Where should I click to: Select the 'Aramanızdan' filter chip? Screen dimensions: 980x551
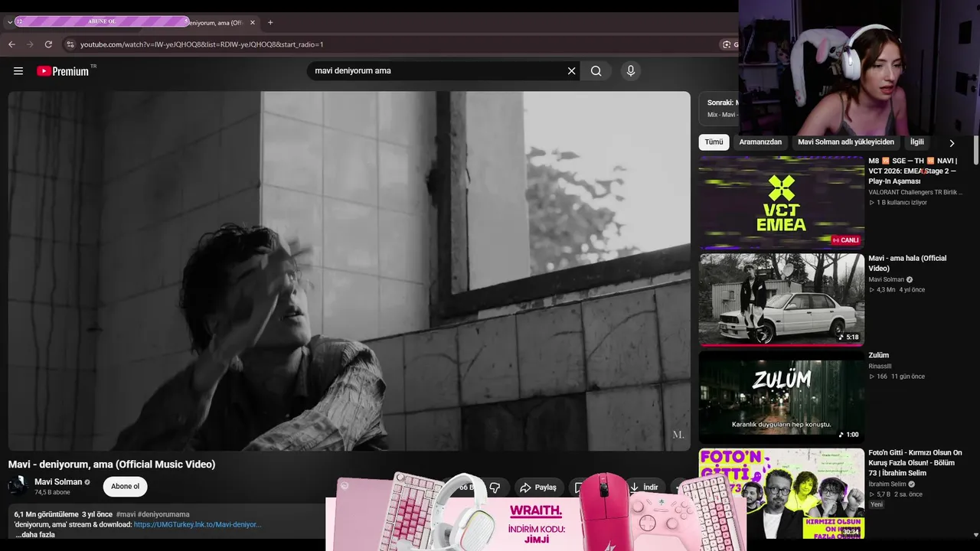760,142
